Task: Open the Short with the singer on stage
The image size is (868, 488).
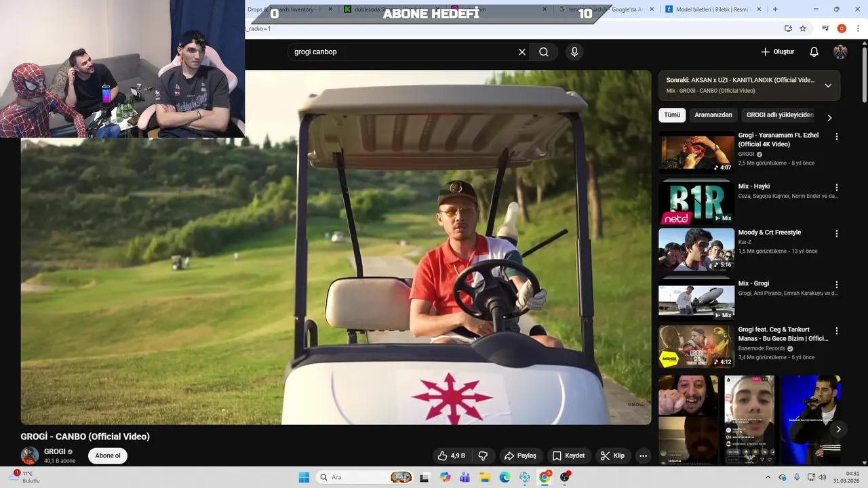Action: [810, 420]
